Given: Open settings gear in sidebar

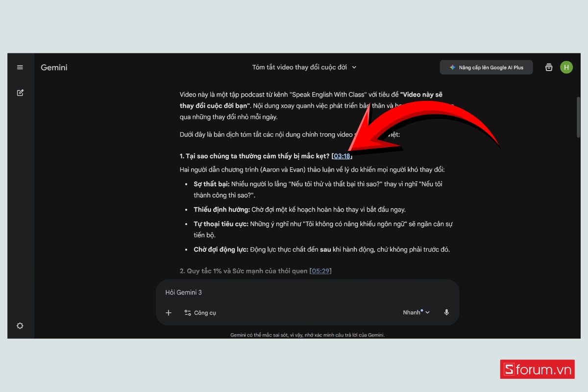Looking at the screenshot, I should coord(20,326).
